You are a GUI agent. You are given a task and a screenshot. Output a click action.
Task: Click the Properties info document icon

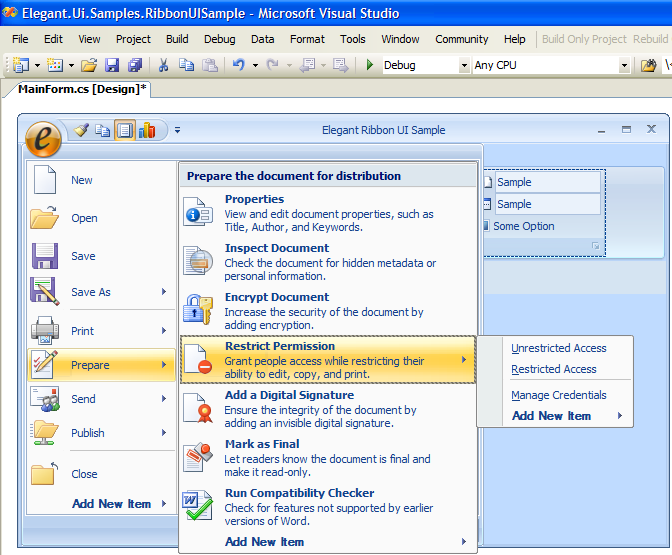click(198, 212)
